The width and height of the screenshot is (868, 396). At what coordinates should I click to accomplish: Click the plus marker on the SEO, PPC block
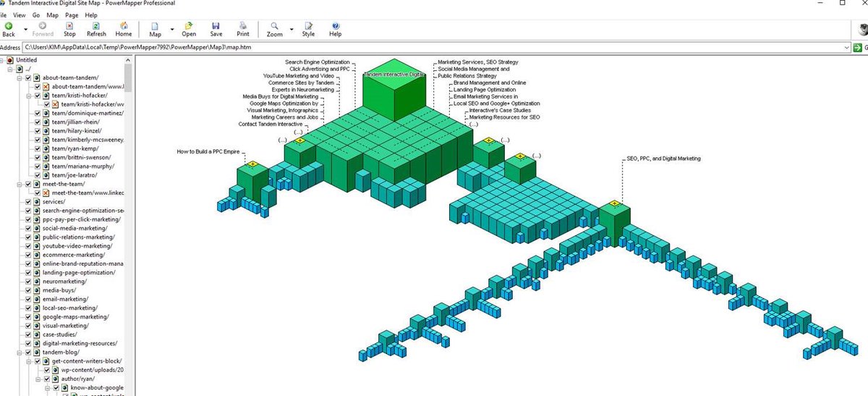coord(614,203)
